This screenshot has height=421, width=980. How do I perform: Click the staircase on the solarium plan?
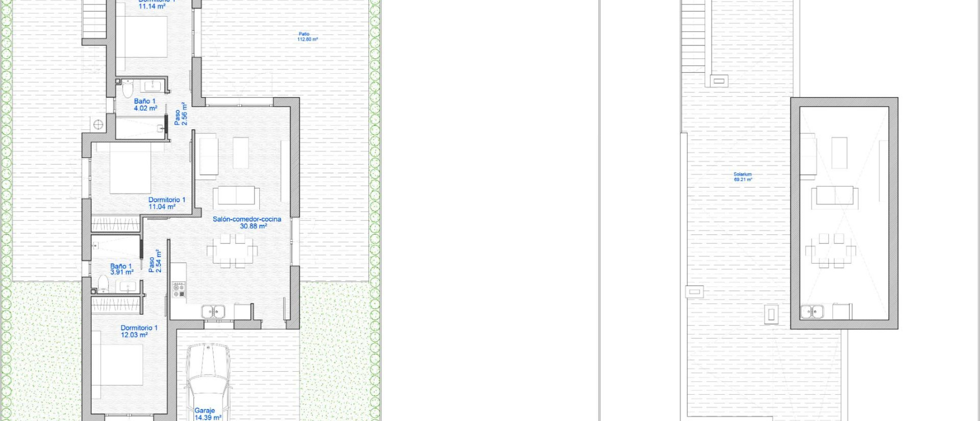(x=693, y=36)
